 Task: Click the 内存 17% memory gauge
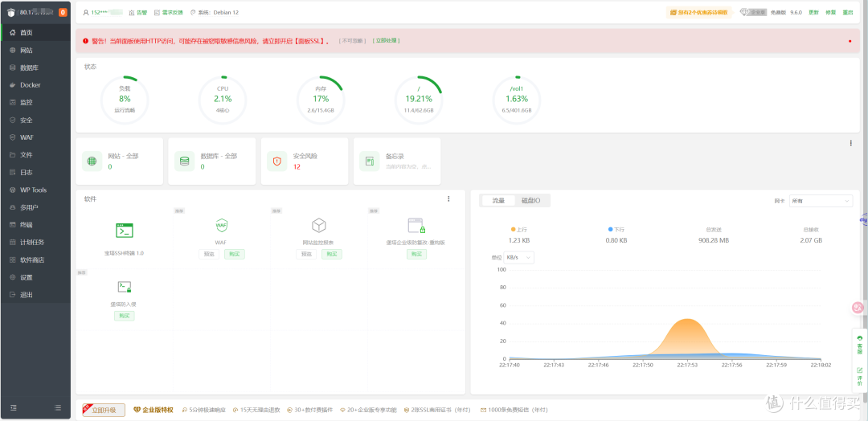pyautogui.click(x=321, y=100)
